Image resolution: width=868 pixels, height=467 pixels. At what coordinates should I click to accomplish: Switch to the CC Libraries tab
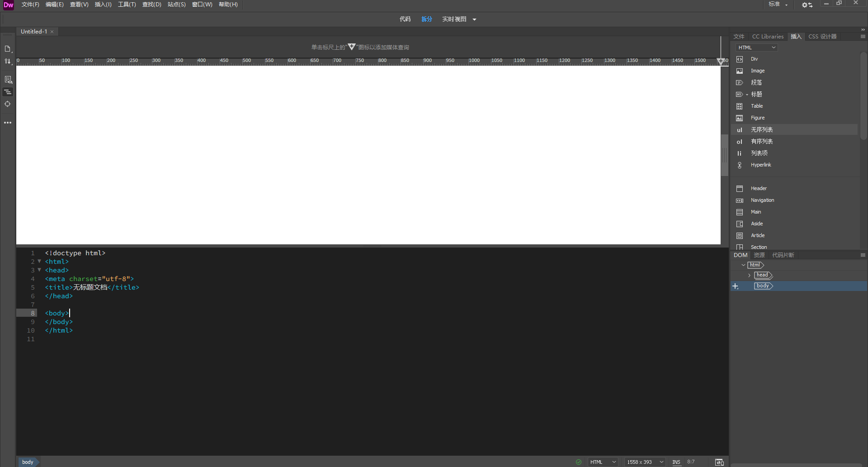(x=767, y=36)
